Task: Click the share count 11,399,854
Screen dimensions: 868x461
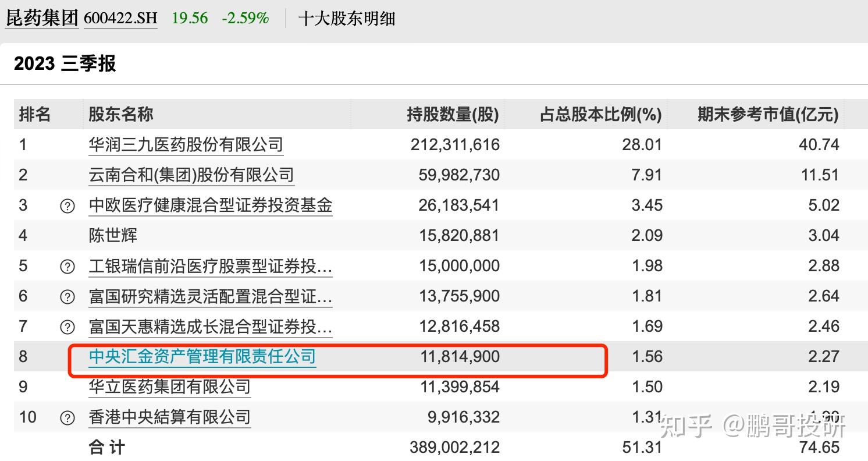Action: [x=459, y=386]
